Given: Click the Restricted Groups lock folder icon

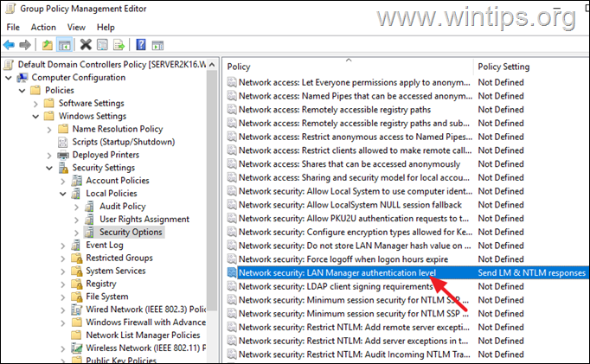Looking at the screenshot, I should pos(77,259).
